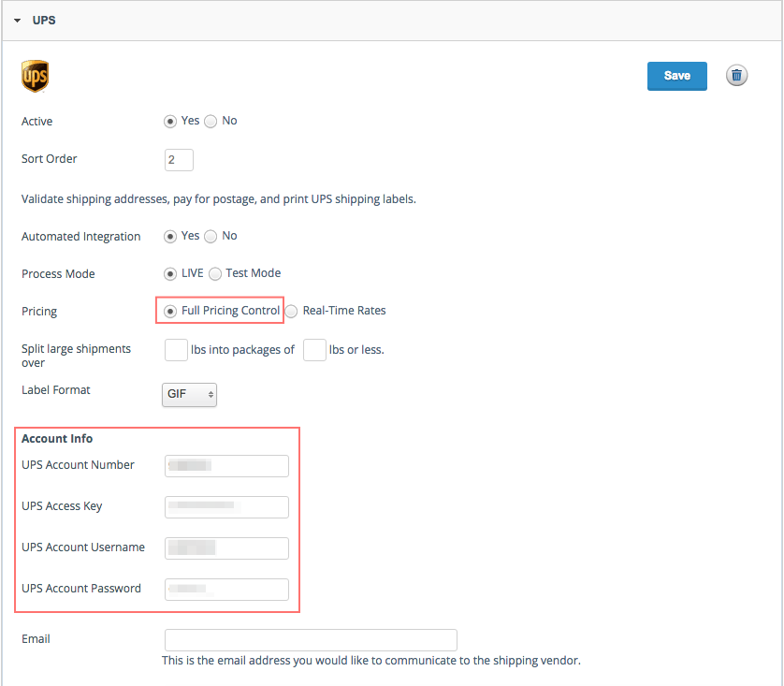Image resolution: width=784 pixels, height=686 pixels.
Task: Set Active to No
Action: click(211, 122)
